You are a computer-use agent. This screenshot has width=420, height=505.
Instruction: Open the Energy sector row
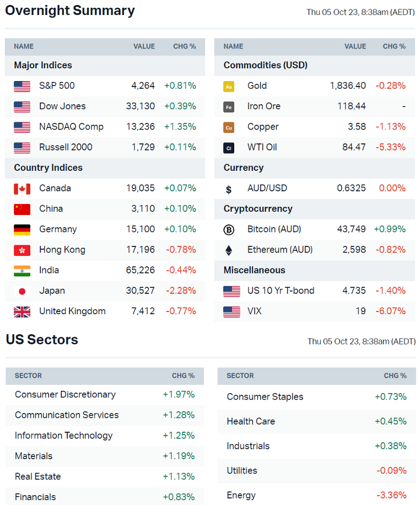241,495
